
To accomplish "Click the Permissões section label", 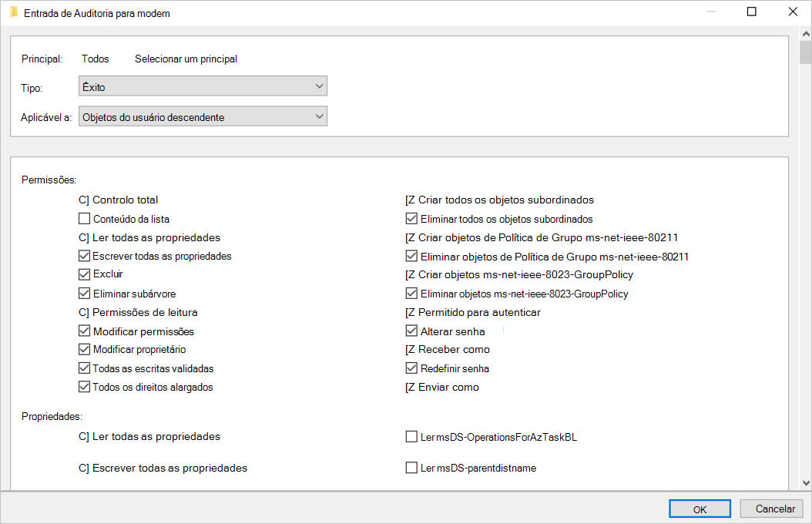I will click(49, 180).
